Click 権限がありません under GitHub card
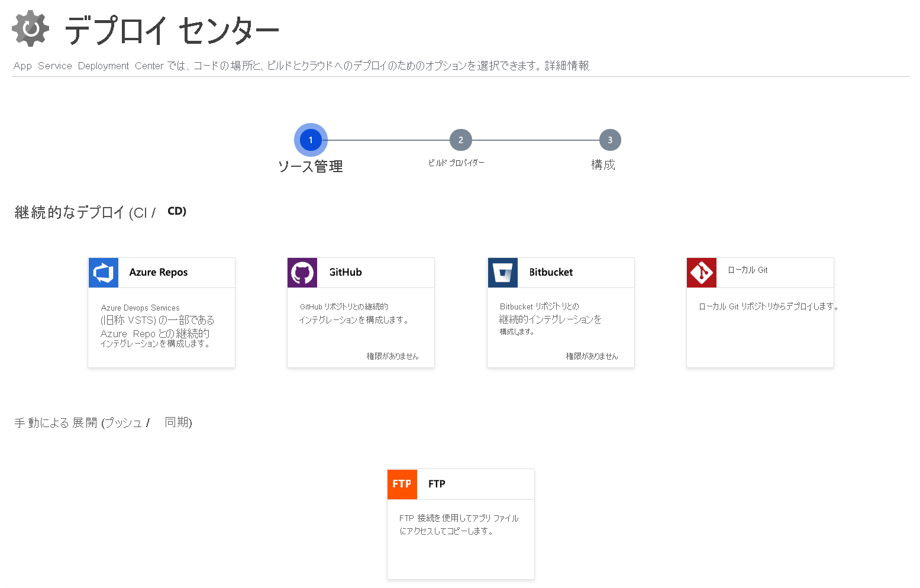The width and height of the screenshot is (920, 588). pos(392,356)
